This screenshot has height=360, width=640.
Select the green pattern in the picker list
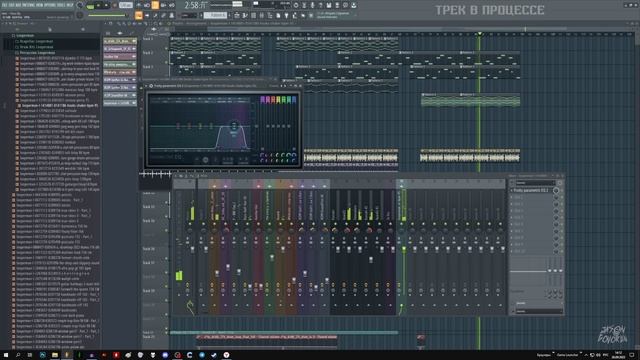[120, 64]
